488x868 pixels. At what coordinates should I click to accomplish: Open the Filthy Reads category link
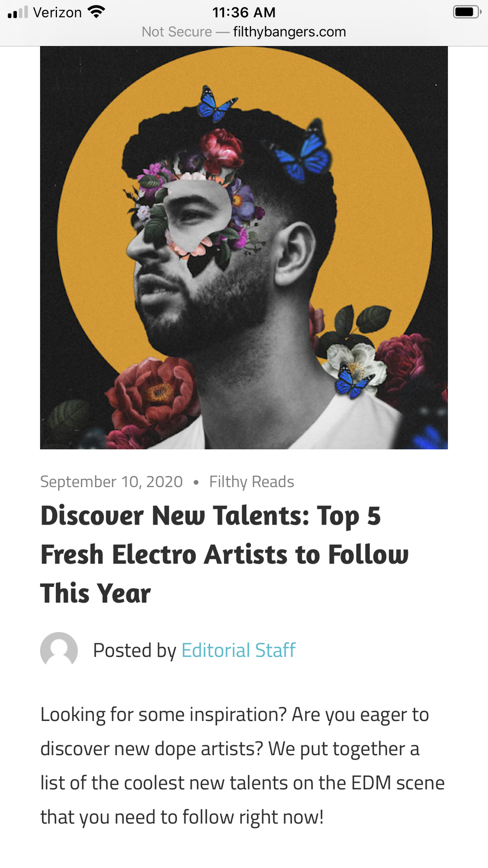(x=252, y=482)
